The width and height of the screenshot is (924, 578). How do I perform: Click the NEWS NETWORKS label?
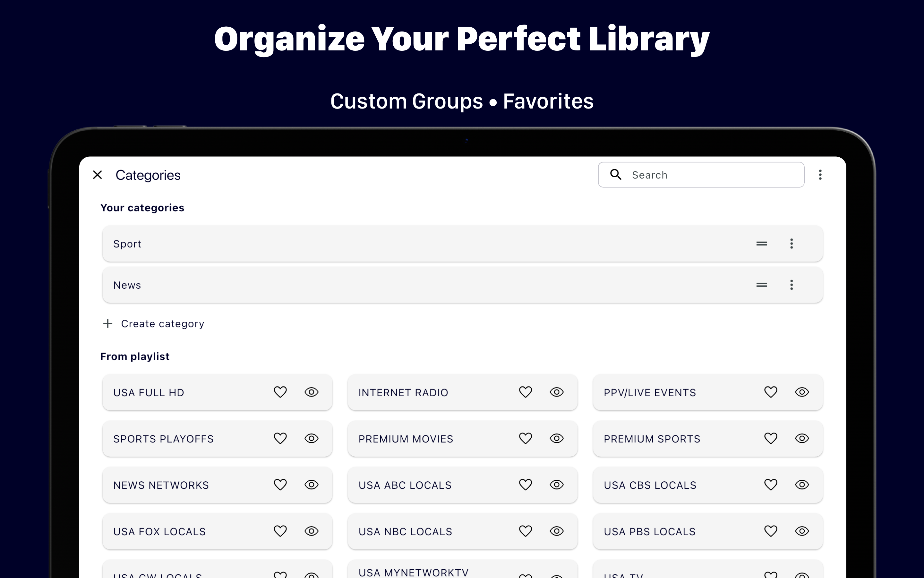161,485
